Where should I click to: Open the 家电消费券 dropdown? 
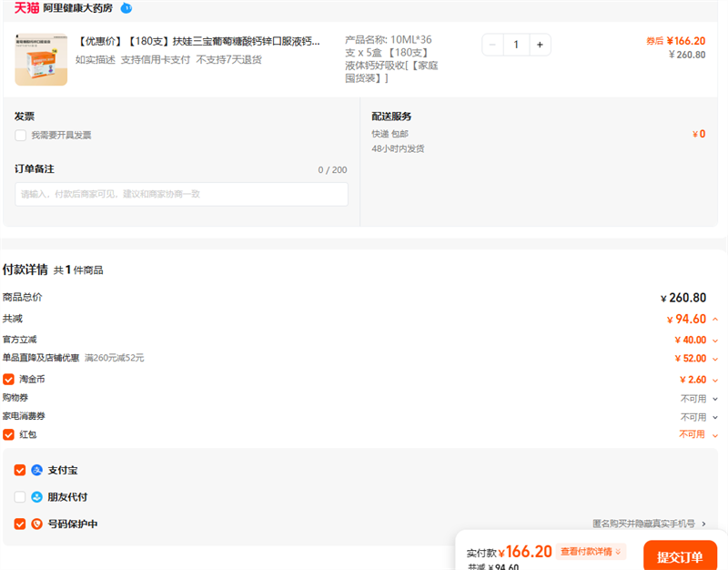(714, 417)
